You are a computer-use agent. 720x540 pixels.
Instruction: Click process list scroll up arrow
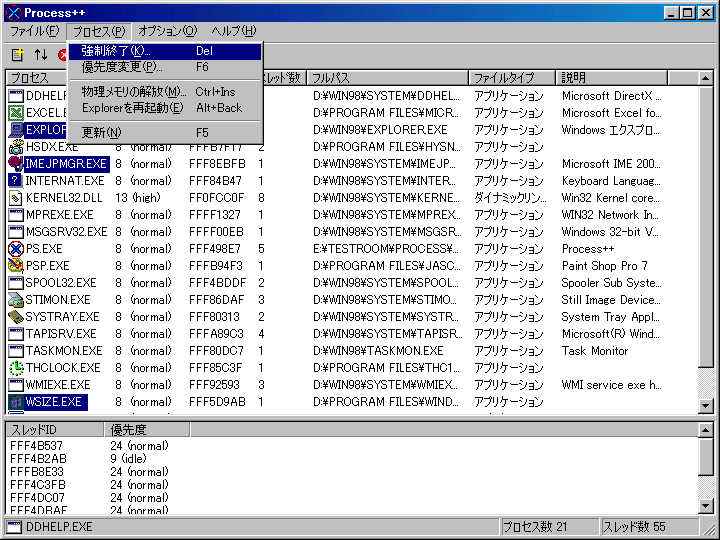[706, 79]
